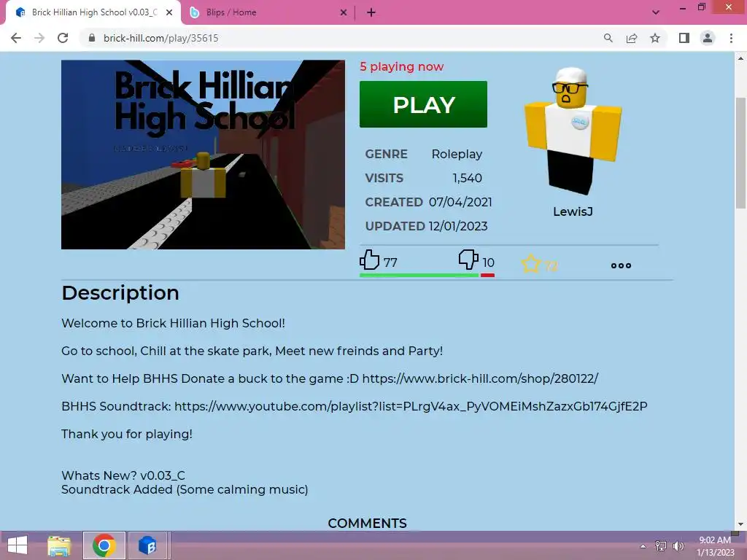The height and width of the screenshot is (560, 747).
Task: Click 'Welcome to Brick Hillian High School!' line
Action: (173, 323)
